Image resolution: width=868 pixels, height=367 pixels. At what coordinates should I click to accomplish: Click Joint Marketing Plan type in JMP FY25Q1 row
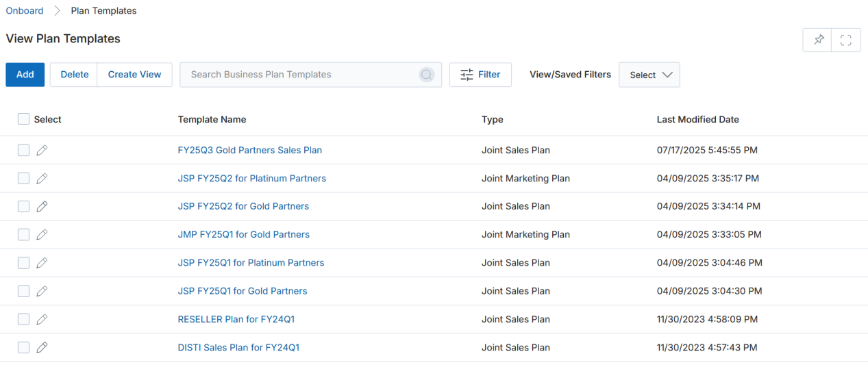[x=525, y=234]
